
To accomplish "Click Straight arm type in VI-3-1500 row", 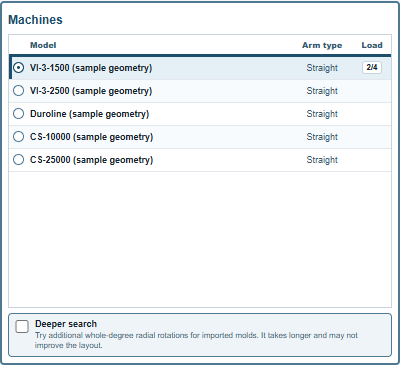I will (322, 68).
